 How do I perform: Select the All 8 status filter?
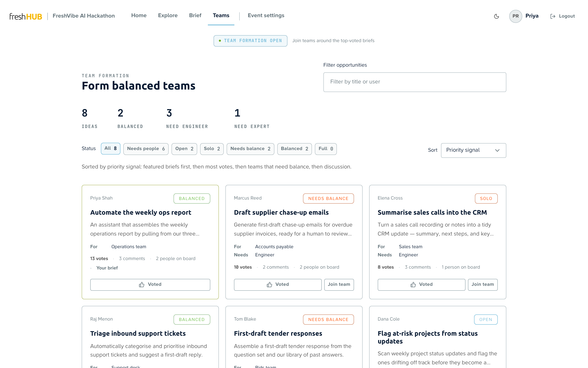[110, 148]
